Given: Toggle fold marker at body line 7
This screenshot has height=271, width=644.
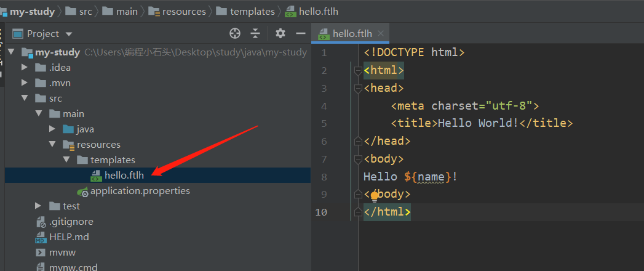Looking at the screenshot, I should click(358, 159).
